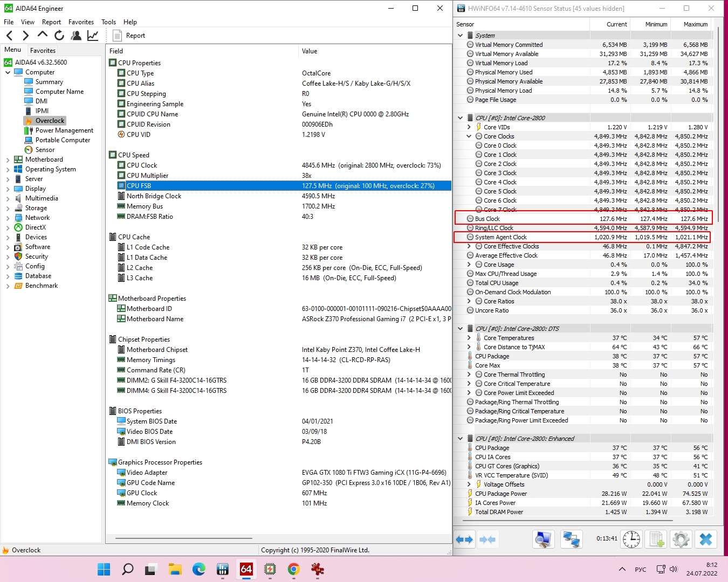Screen dimensions: 728x582
Task: Open the AIDA64 user/profile toolbar icon
Action: [76, 36]
